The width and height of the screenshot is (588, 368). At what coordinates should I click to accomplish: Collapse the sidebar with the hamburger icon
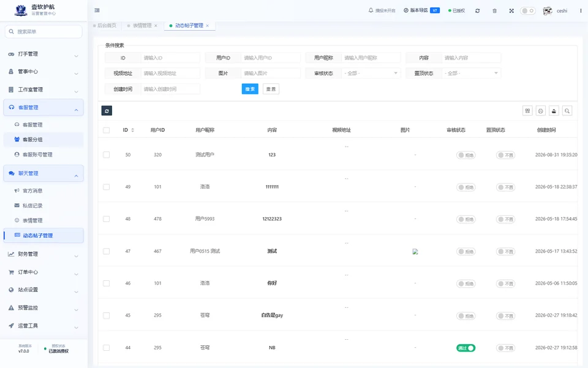pyautogui.click(x=97, y=10)
